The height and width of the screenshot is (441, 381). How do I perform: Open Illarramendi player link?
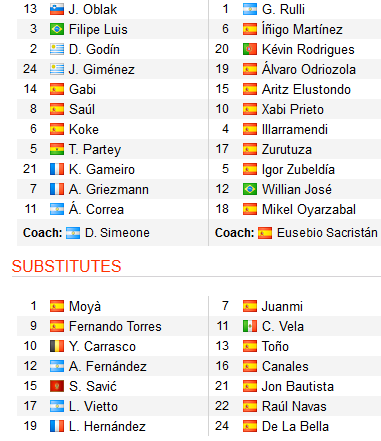(295, 129)
